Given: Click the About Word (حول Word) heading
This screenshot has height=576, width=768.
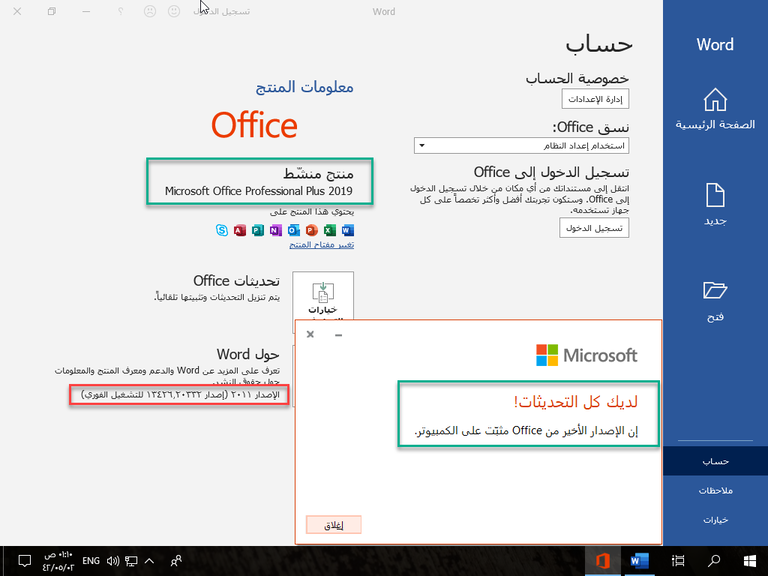Looking at the screenshot, I should 248,354.
